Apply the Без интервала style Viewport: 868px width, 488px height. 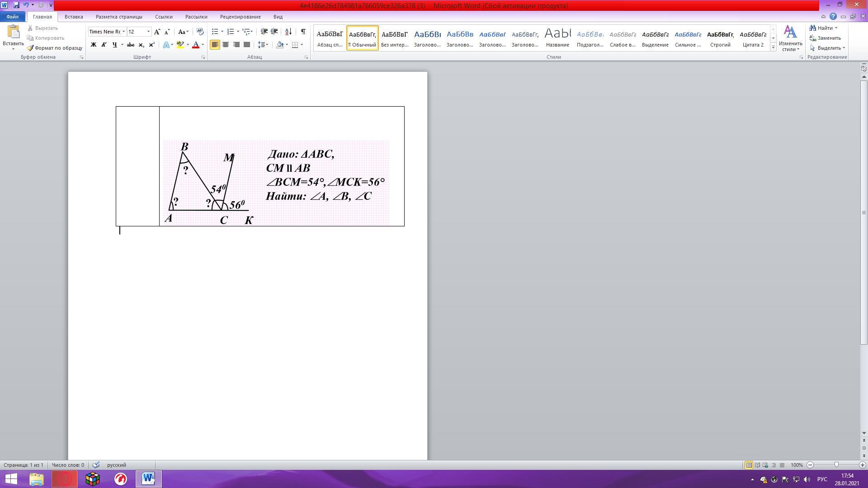coord(395,38)
